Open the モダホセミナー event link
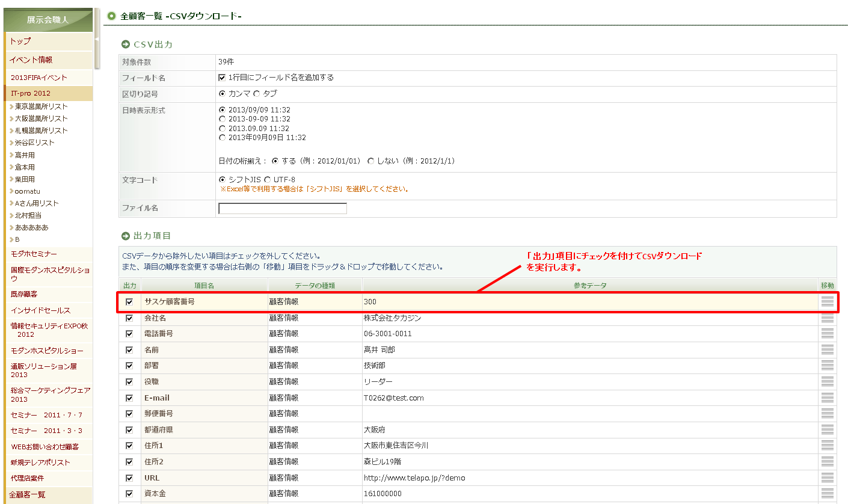 point(34,254)
